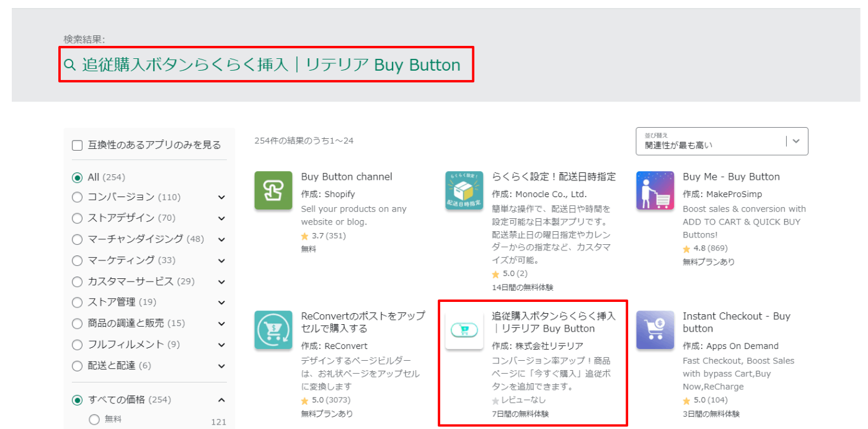The width and height of the screenshot is (868, 429).
Task: Click the 4.8 (869) rating text
Action: pos(711,249)
